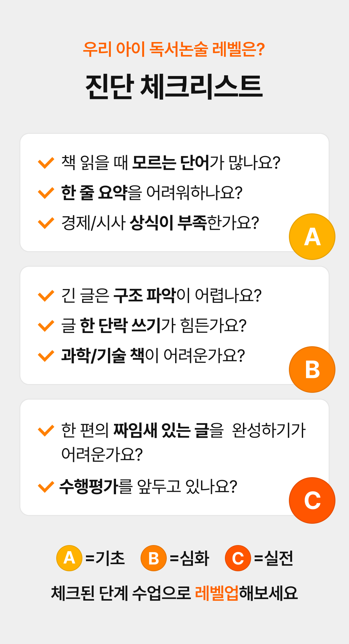Click the small B legend icon beside 심화
The image size is (349, 644).
(x=153, y=558)
